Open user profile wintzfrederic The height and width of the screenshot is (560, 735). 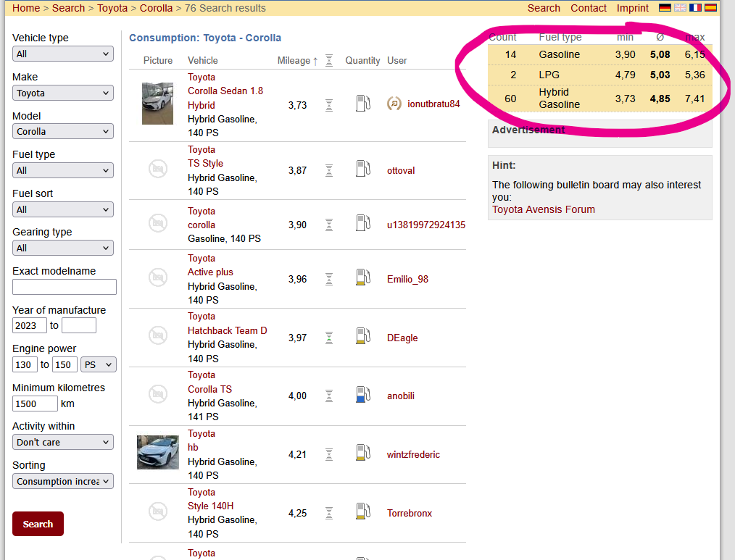coord(413,454)
